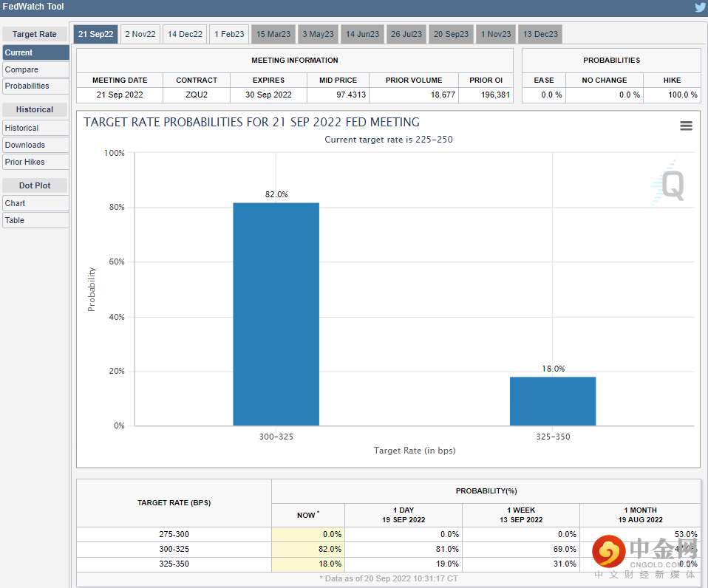708x588 pixels.
Task: Select the 2 Nov22 meeting tab
Action: (x=140, y=34)
